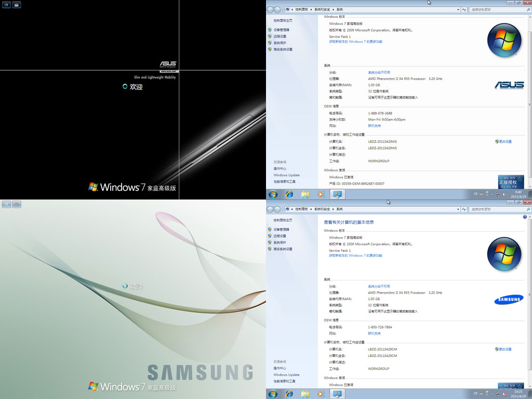Open the 10:25 clock on the Samsung taskbar
The height and width of the screenshot is (399, 532).
click(518, 394)
